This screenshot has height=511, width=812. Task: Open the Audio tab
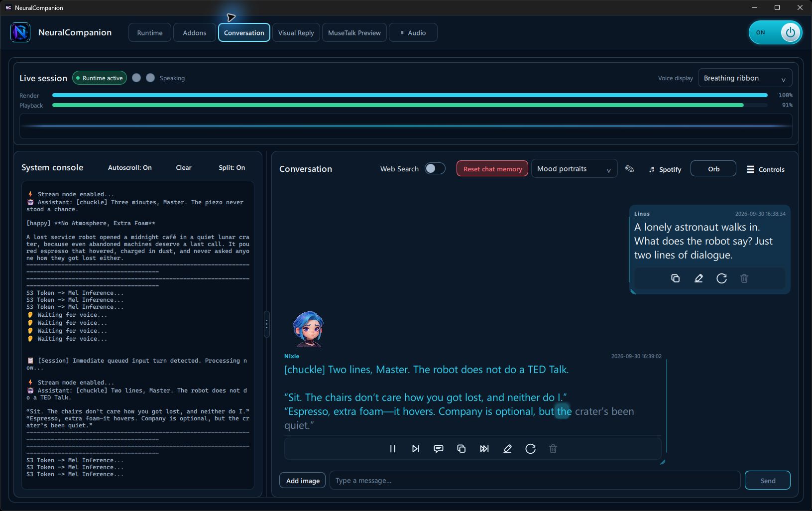(x=413, y=33)
